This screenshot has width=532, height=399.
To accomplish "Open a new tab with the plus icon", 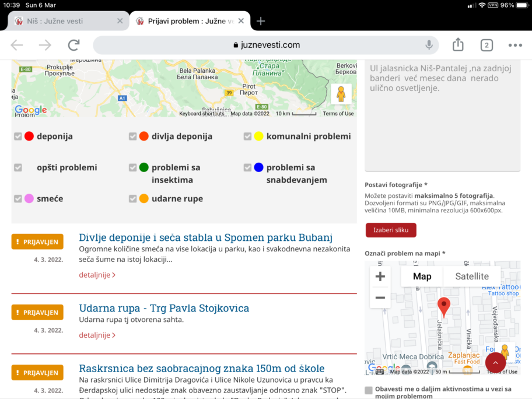I will point(261,21).
